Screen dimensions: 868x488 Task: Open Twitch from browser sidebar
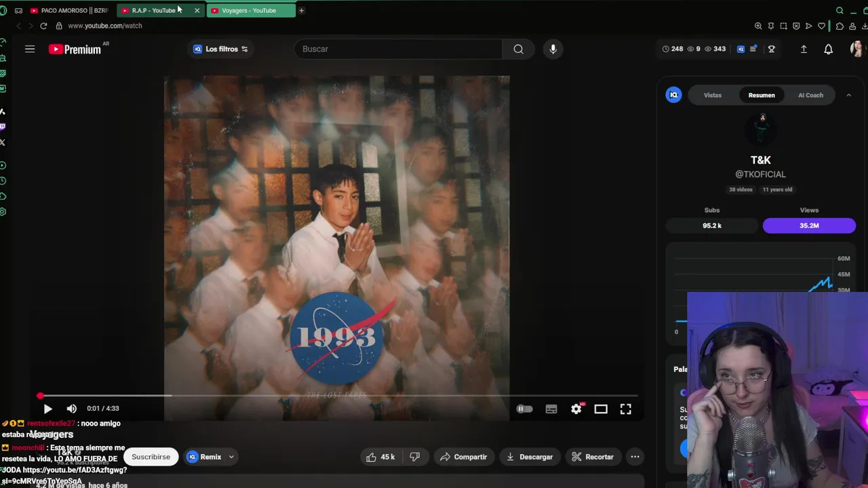click(3, 126)
